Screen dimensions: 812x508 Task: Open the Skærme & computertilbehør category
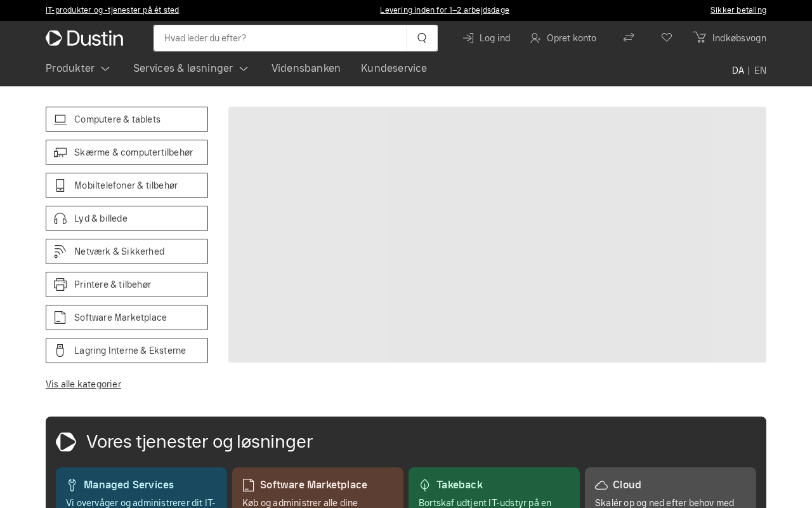click(127, 152)
